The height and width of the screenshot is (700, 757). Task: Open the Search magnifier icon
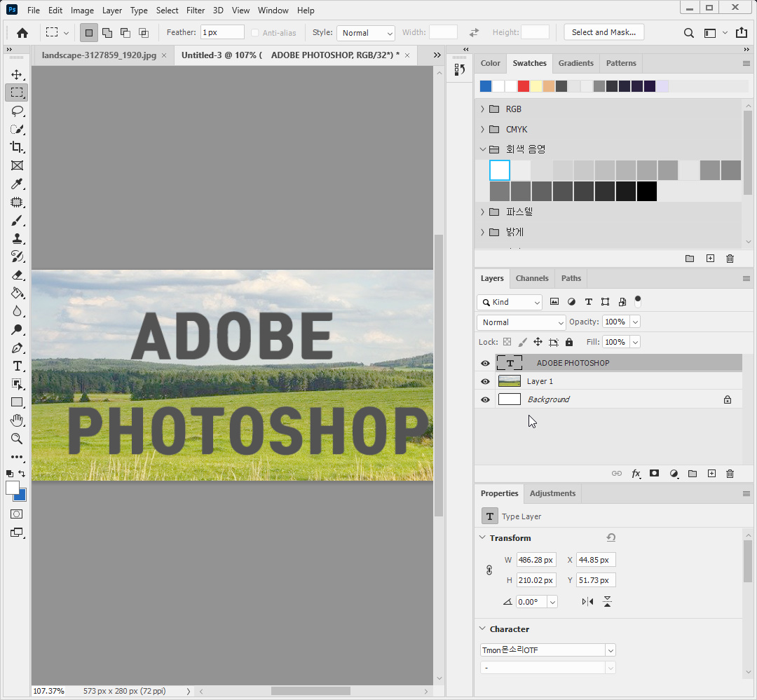coord(689,33)
